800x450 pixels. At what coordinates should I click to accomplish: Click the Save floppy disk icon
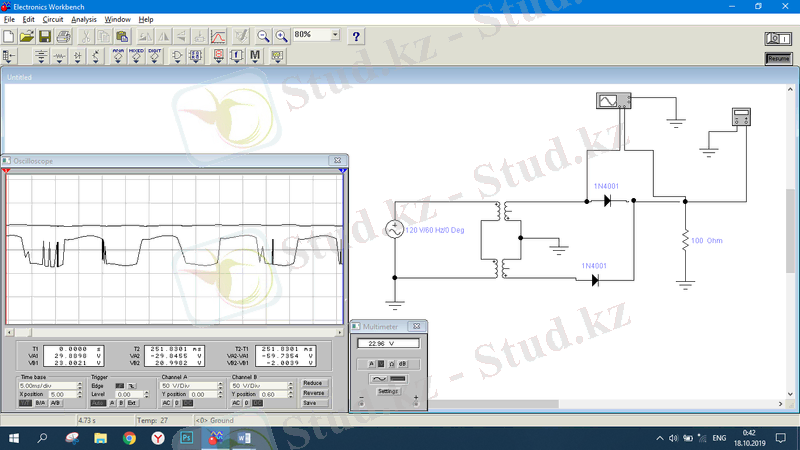44,36
